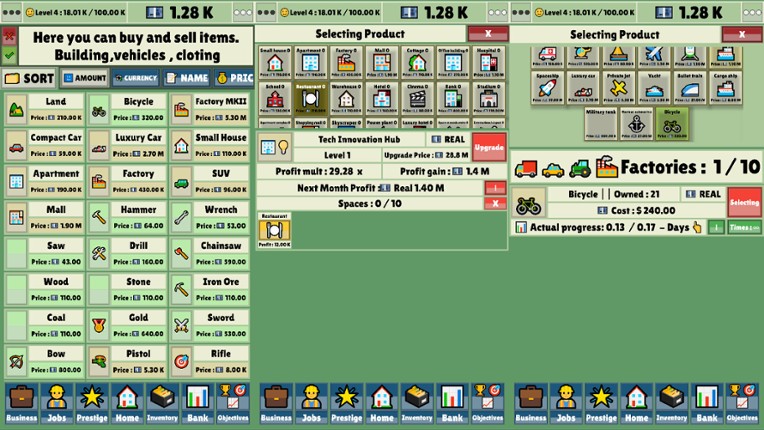
Task: Toggle the green checkmark beside shop description
Action: pos(9,56)
